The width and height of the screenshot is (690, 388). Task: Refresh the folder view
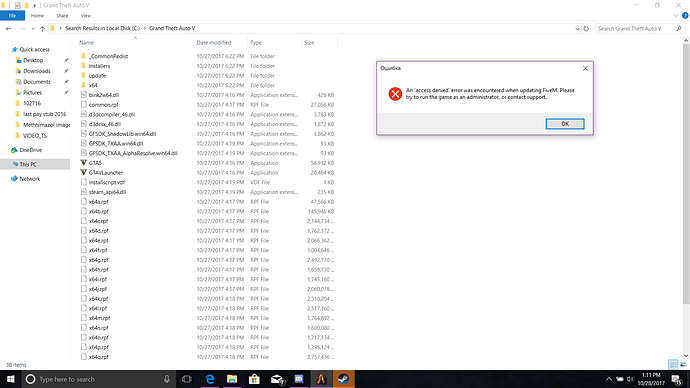[586, 29]
